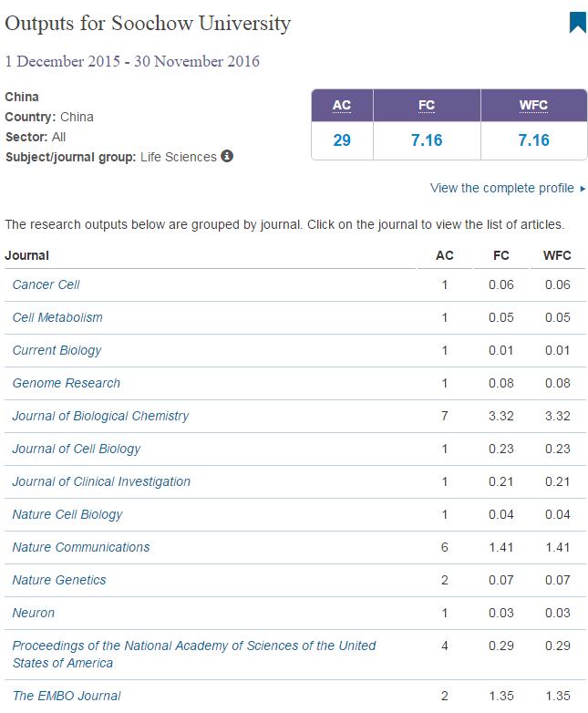Click the info icon beside Life Sciences
588x713 pixels.
coord(227,156)
